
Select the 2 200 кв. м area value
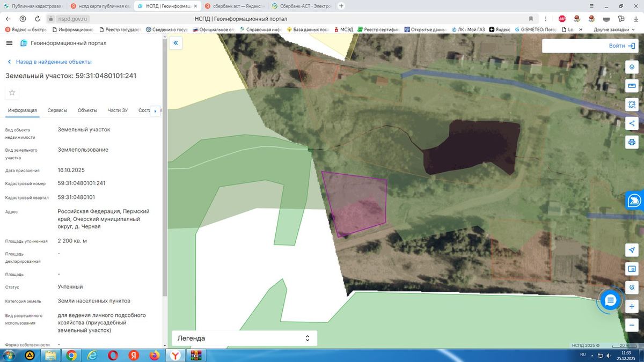[72, 241]
